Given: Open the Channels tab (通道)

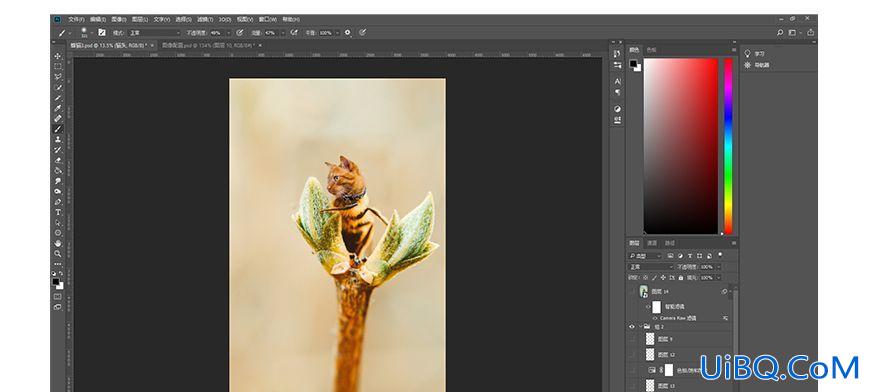Looking at the screenshot, I should (x=652, y=243).
